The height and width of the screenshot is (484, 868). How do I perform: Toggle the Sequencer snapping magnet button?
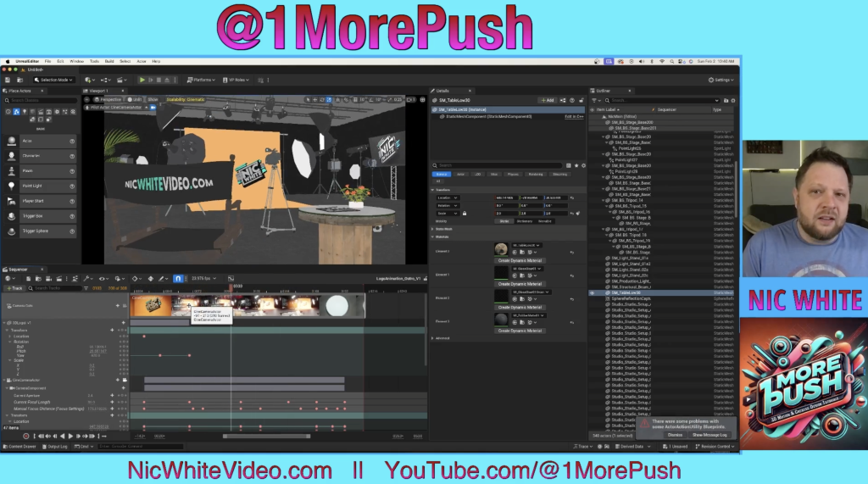click(x=178, y=279)
